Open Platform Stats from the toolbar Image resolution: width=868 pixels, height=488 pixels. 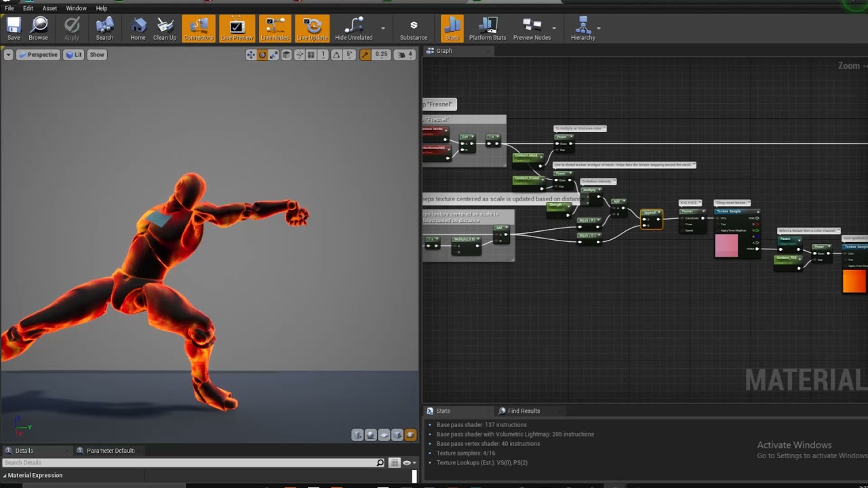click(x=488, y=28)
